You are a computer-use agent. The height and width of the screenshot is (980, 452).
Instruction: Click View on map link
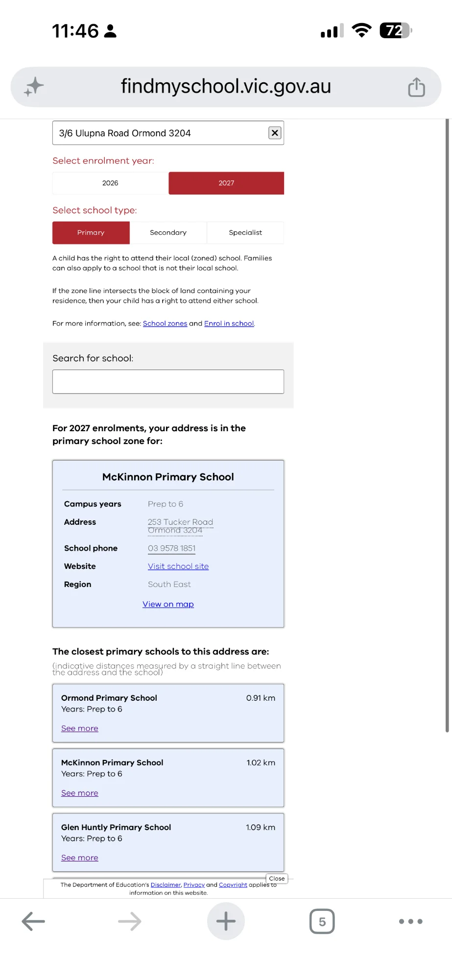tap(168, 604)
